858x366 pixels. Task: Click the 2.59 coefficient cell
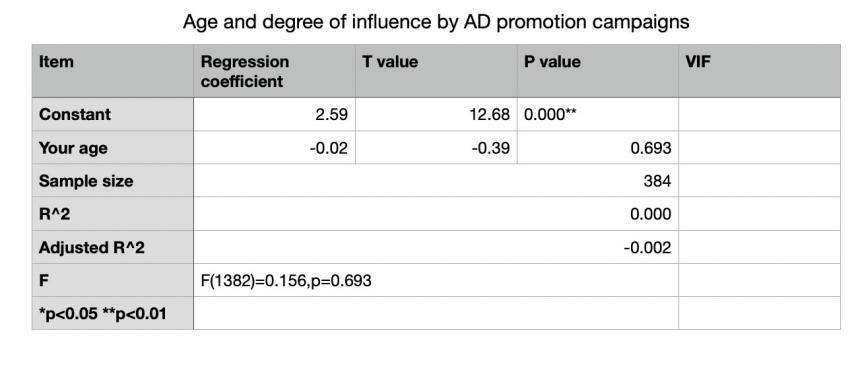point(274,114)
